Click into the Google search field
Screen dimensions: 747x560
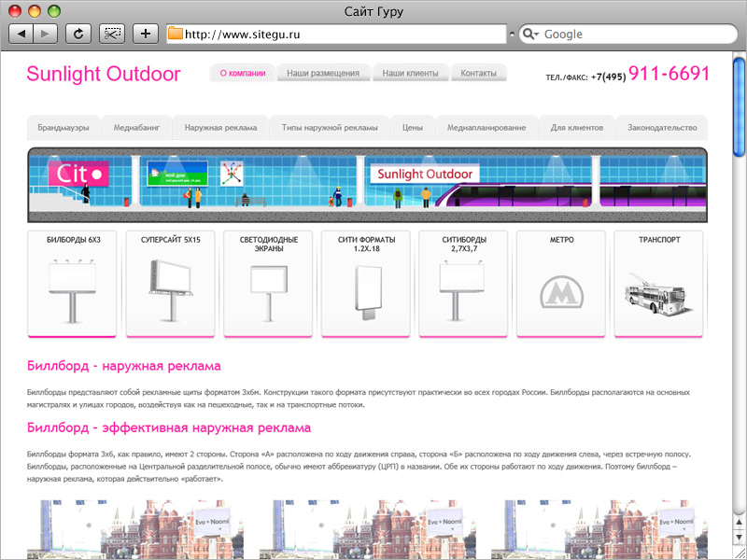[627, 34]
